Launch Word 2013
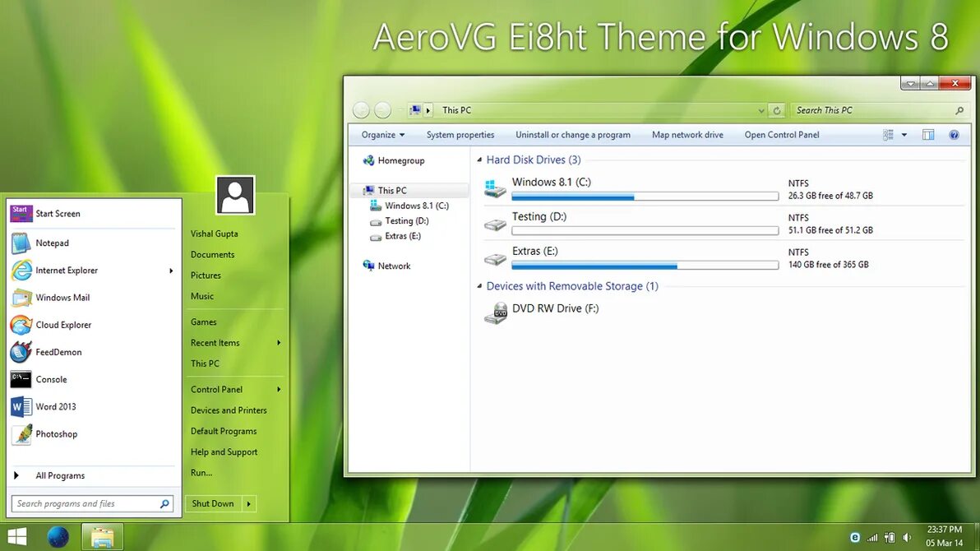 click(x=94, y=406)
